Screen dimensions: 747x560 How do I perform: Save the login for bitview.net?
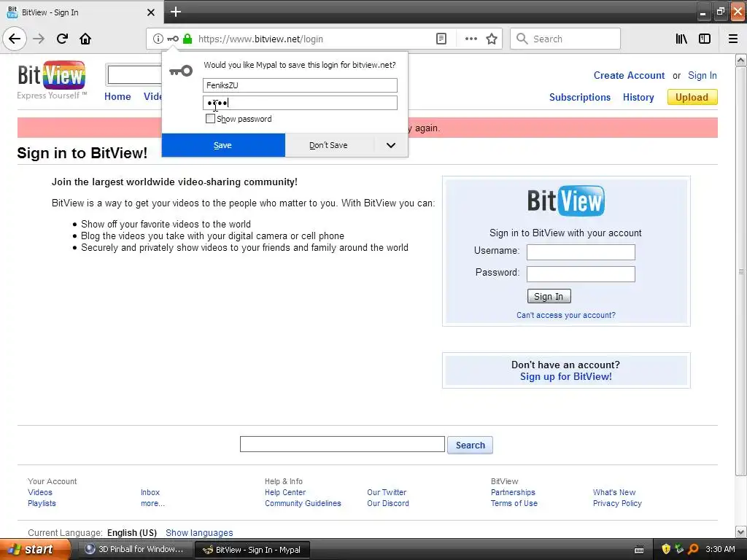point(223,145)
